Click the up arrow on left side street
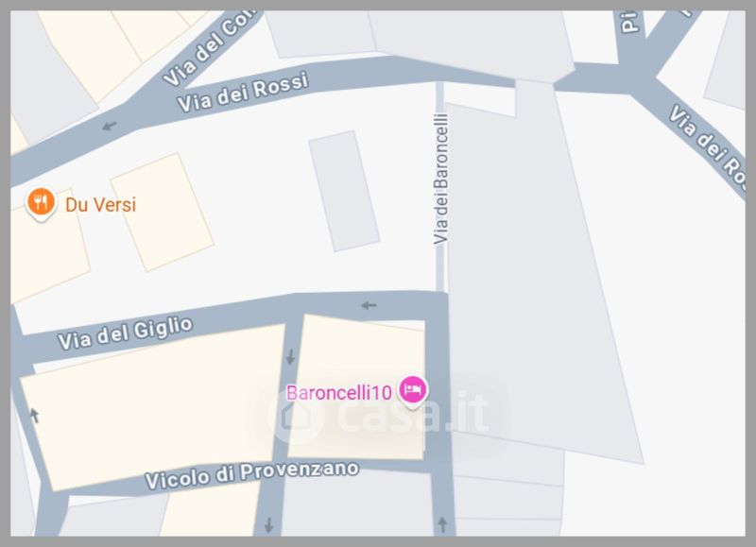756x547 pixels. (34, 416)
